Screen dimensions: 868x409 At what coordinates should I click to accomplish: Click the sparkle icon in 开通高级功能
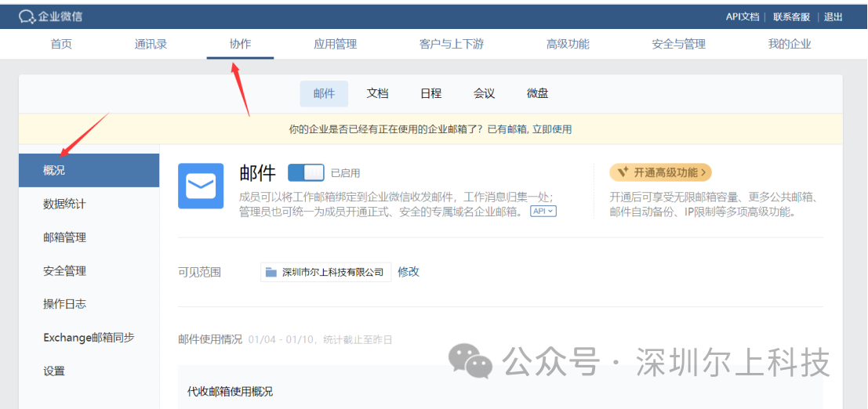click(x=623, y=172)
